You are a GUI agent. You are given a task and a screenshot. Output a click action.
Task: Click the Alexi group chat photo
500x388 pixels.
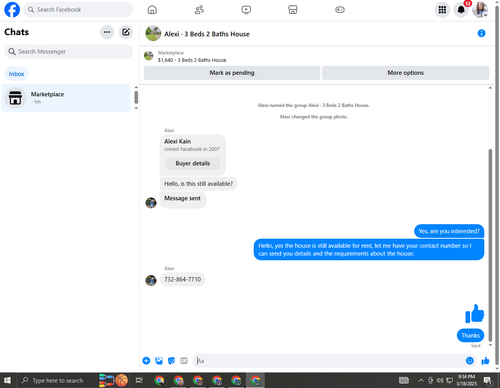tap(153, 33)
